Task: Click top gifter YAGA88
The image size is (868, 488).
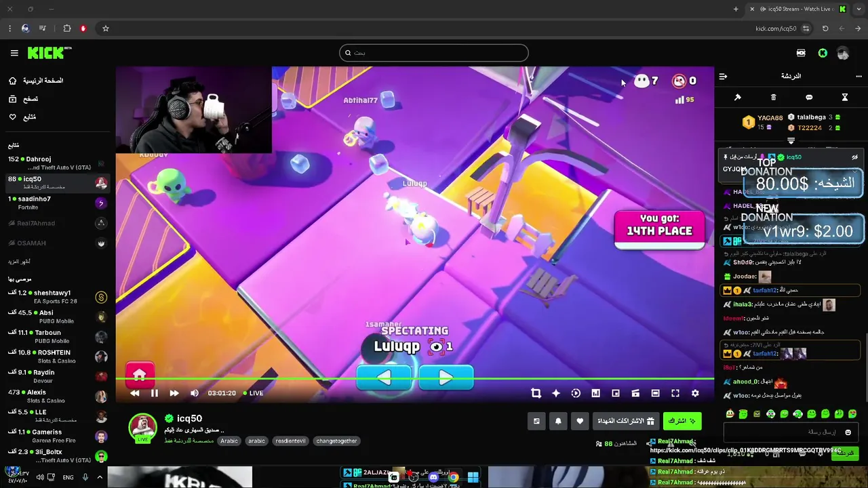Action: pos(762,122)
